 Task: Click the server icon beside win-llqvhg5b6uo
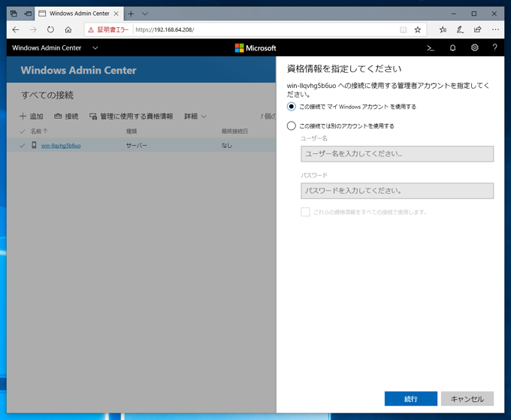[34, 145]
